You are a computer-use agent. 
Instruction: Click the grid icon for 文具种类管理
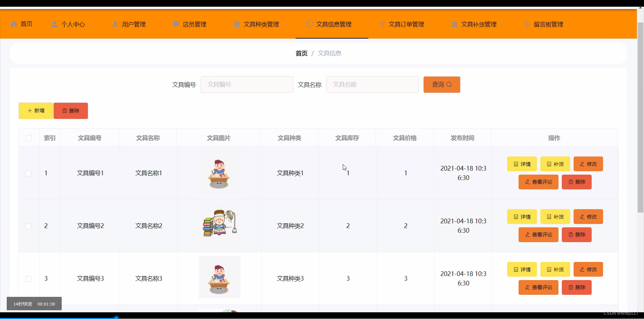pyautogui.click(x=236, y=24)
